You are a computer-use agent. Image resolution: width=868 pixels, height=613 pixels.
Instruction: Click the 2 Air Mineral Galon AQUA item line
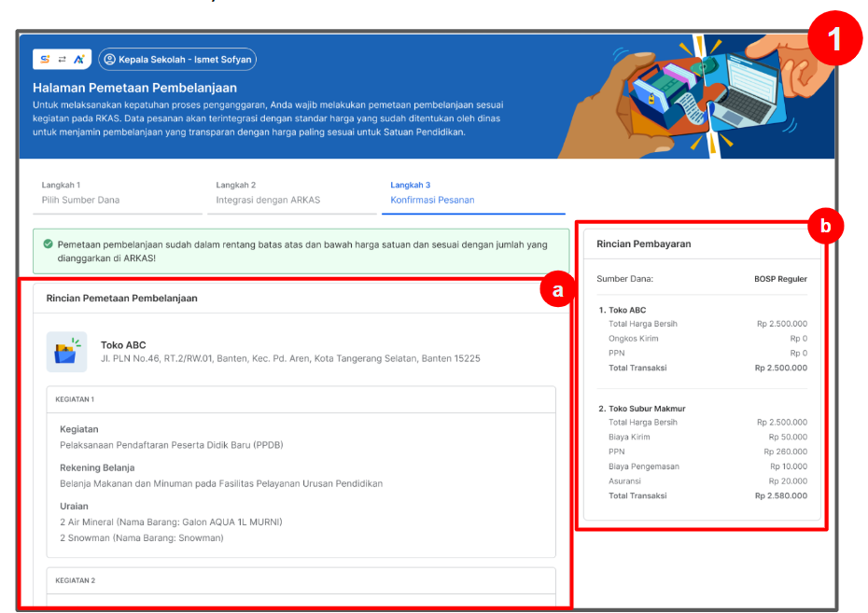pos(171,522)
